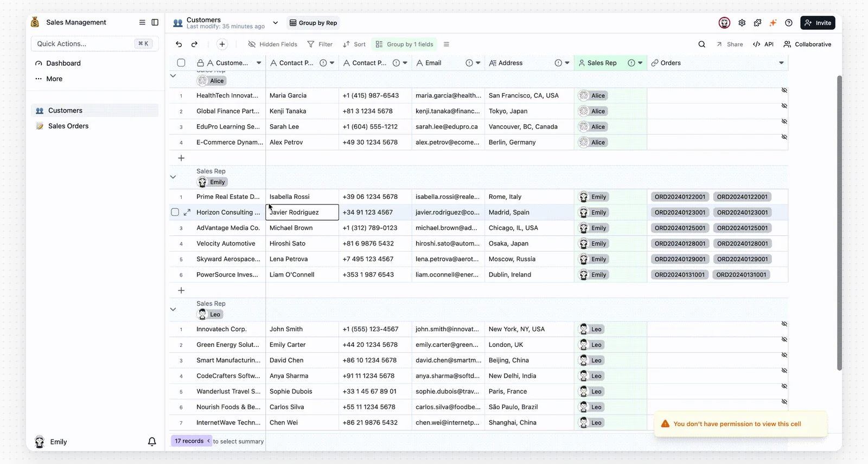Open the extensions puzzle icon
This screenshot has width=868, height=464.
(x=757, y=23)
